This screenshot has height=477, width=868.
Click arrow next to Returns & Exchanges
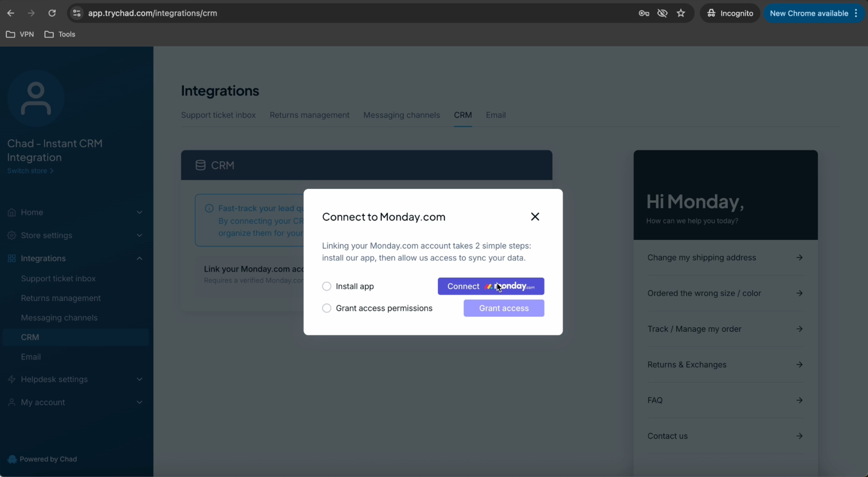point(799,365)
